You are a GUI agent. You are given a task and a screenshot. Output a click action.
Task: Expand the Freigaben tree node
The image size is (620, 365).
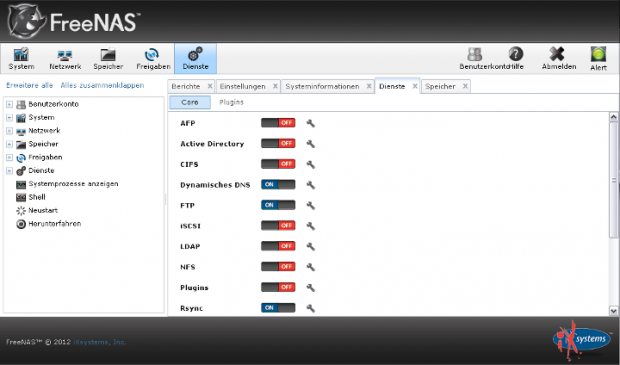9,157
